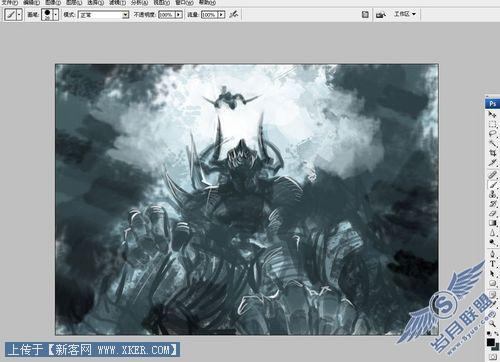Select the Eyedropper tool

492,304
